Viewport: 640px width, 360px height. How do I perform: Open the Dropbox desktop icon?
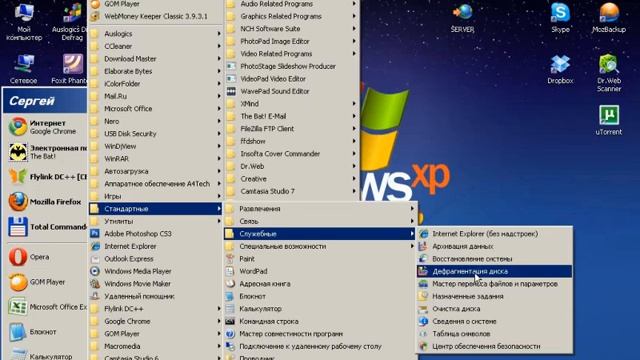[x=560, y=69]
